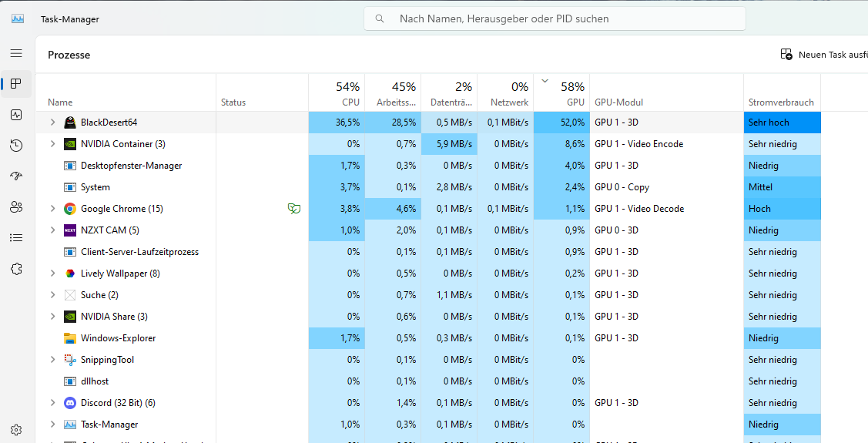Open the Services puzzle sidebar icon
868x443 pixels.
pyautogui.click(x=16, y=269)
